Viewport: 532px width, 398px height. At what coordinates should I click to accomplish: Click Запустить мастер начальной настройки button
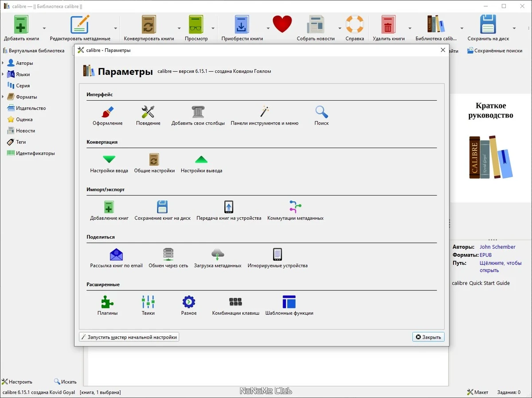tap(129, 337)
